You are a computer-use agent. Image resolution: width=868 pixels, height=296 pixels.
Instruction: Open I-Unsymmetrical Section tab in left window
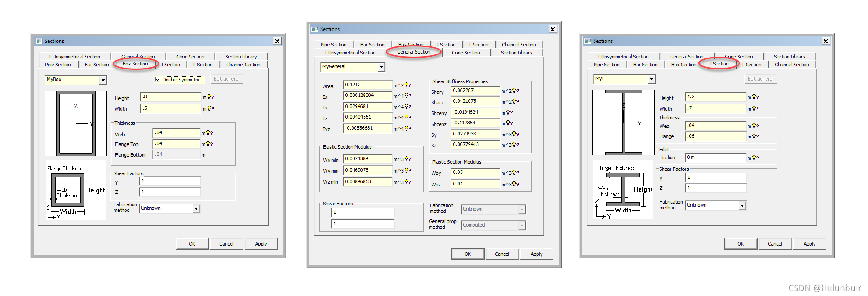75,57
